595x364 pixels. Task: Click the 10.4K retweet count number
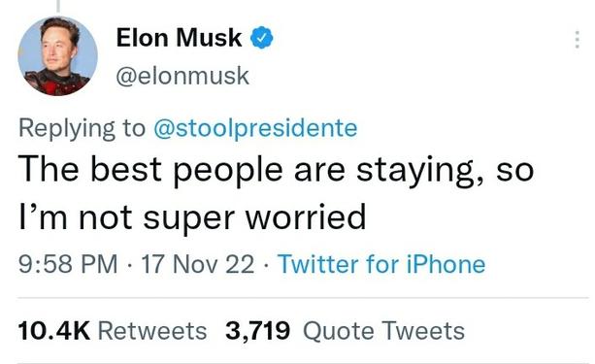[x=54, y=331]
